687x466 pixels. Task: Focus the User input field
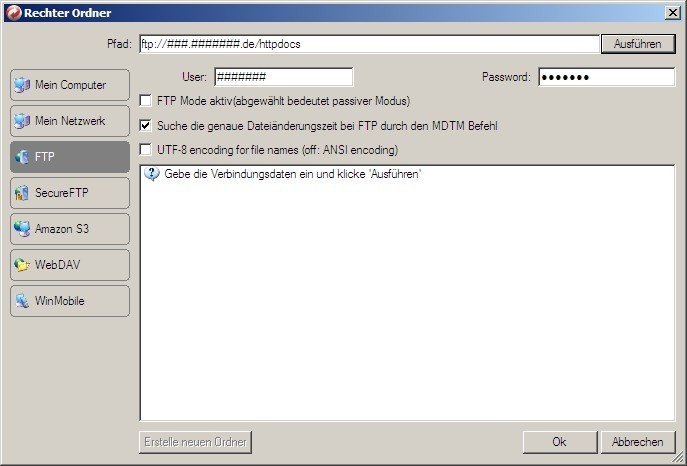pos(284,77)
